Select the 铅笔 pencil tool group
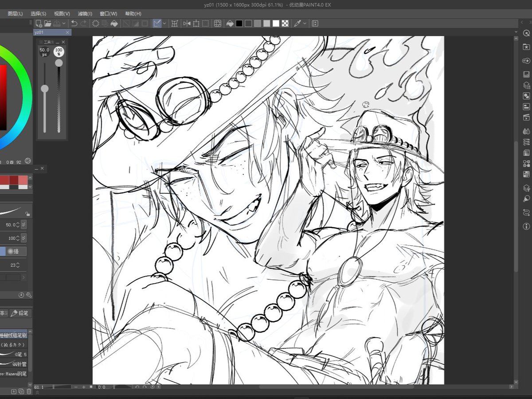 click(x=21, y=313)
